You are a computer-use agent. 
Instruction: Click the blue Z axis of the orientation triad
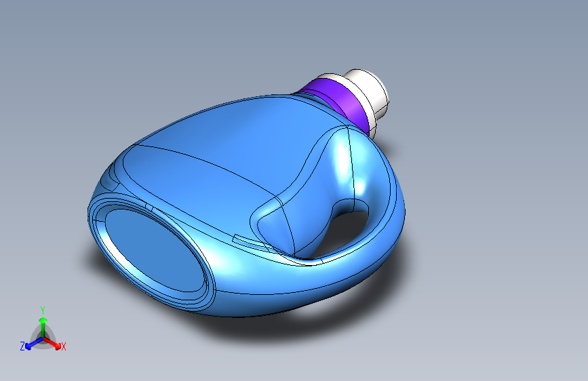(33, 344)
